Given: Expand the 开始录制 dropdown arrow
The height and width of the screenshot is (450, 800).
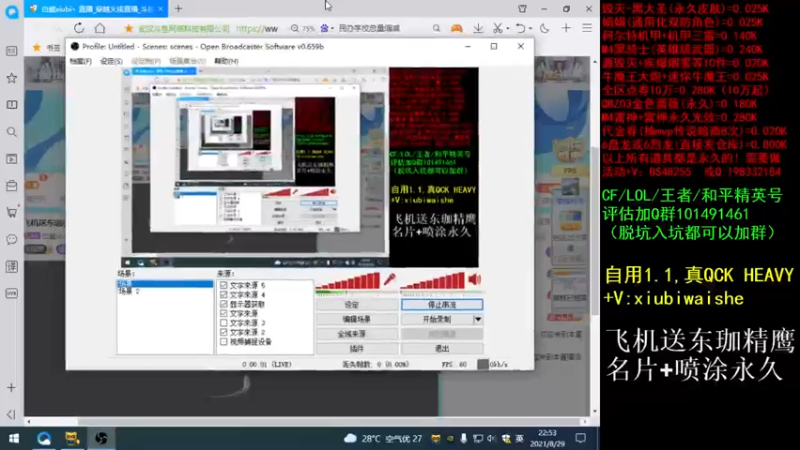Looking at the screenshot, I should tap(478, 319).
